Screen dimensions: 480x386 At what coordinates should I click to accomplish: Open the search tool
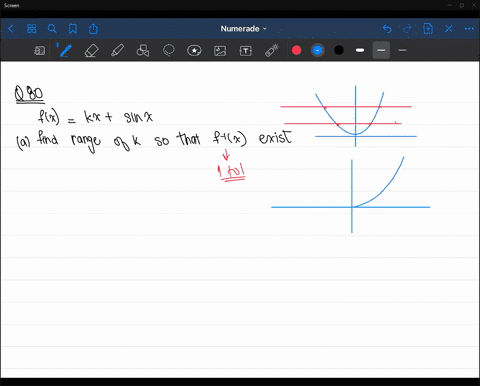52,29
